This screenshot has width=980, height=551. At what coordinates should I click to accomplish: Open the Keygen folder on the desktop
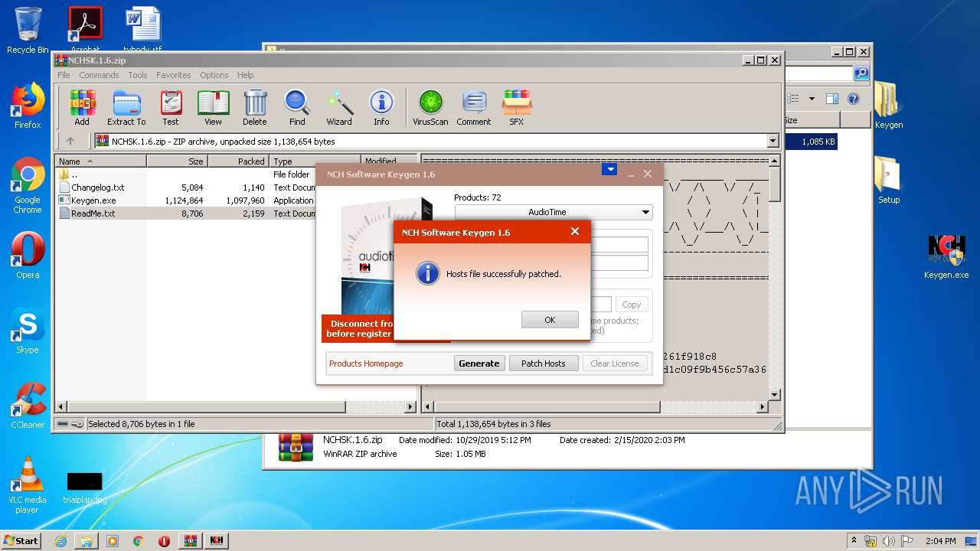click(x=888, y=106)
